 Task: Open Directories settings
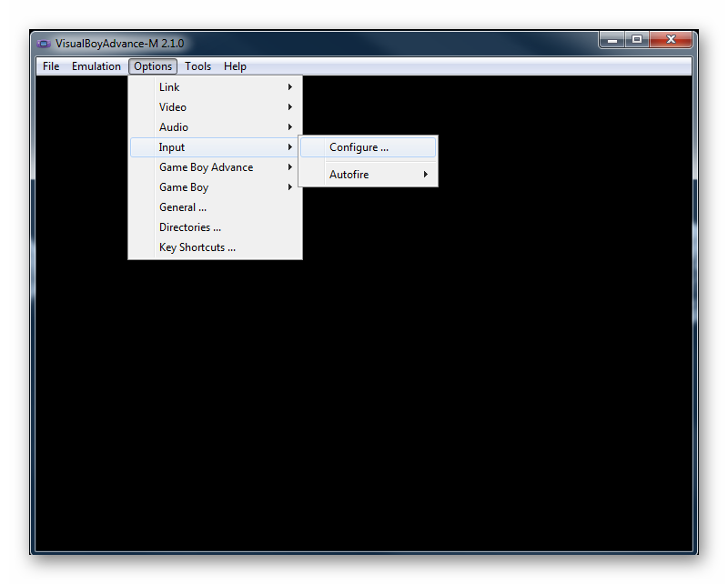coord(189,227)
